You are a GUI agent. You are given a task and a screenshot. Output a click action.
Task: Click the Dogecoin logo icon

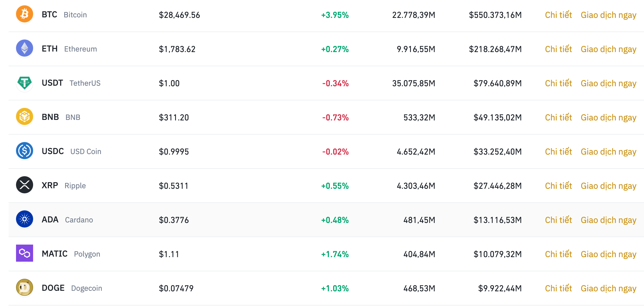[25, 287]
